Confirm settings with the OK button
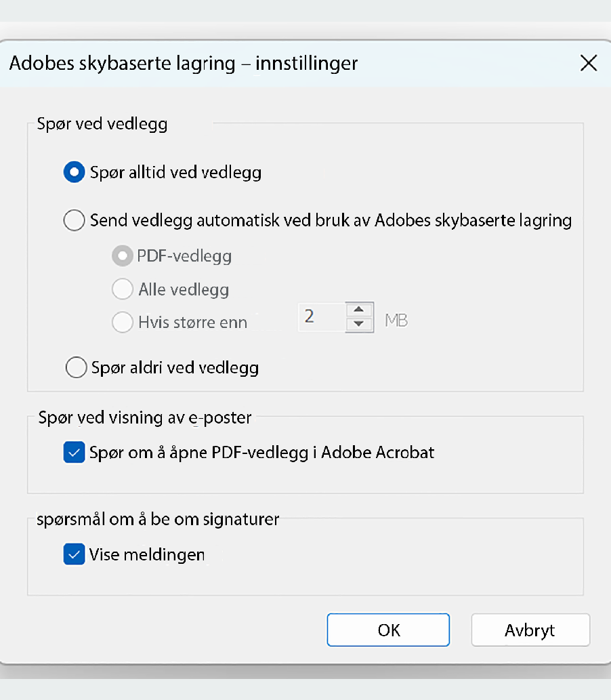The width and height of the screenshot is (611, 700). pyautogui.click(x=388, y=630)
